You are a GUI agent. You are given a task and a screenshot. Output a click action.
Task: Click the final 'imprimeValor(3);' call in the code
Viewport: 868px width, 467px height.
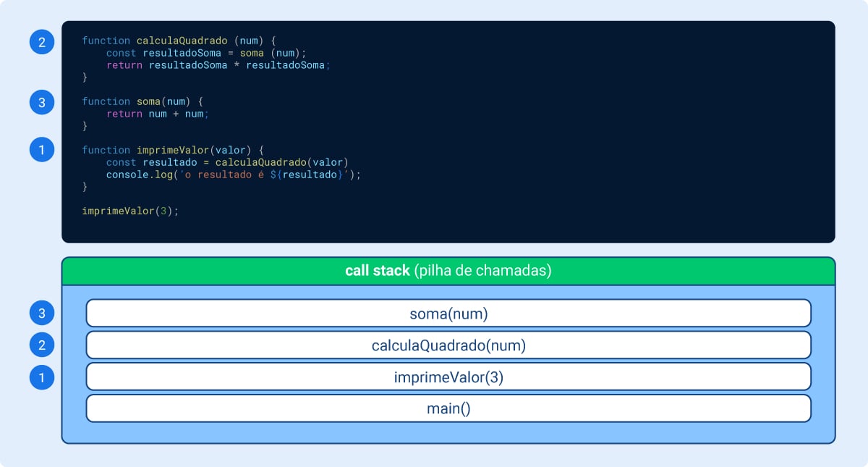[130, 211]
